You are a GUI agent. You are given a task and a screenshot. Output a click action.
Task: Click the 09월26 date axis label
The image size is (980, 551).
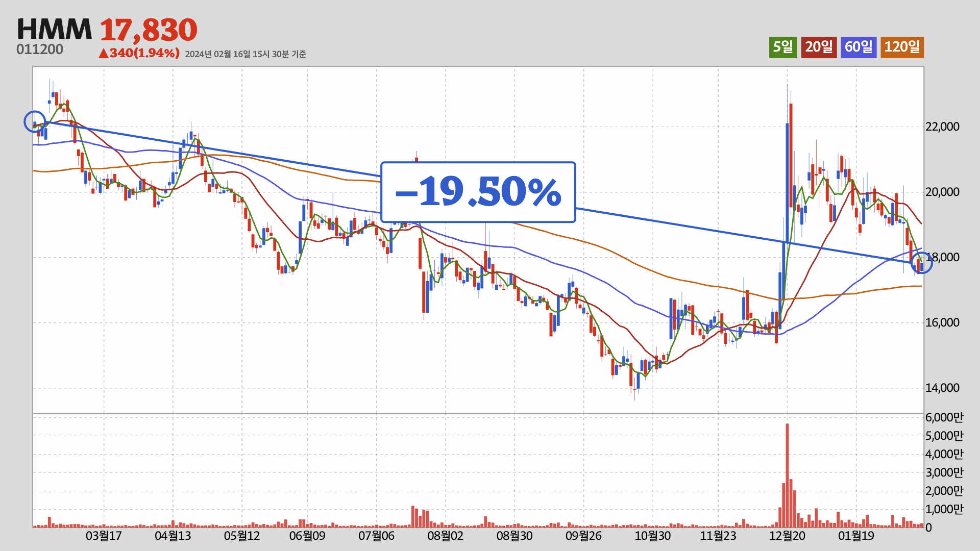[x=583, y=536]
